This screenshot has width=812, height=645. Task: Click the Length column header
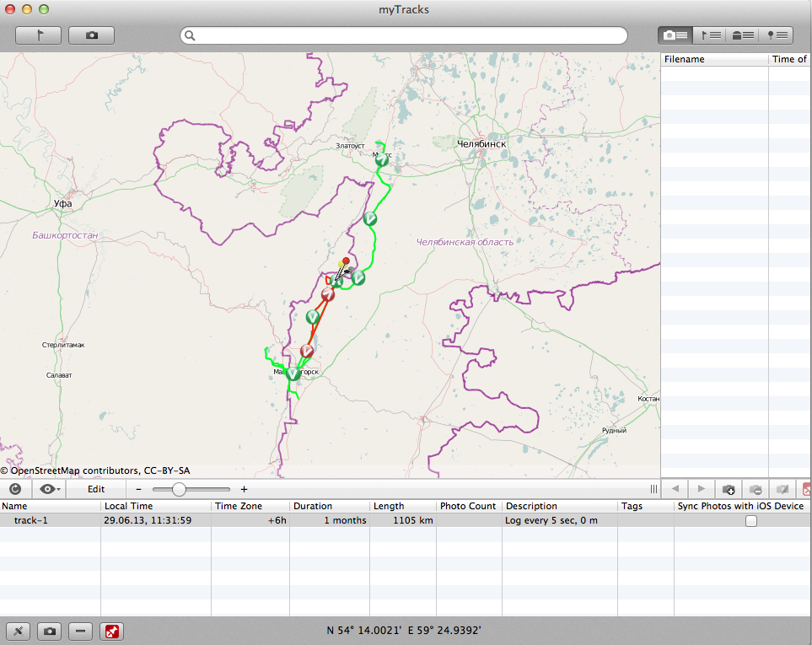403,506
